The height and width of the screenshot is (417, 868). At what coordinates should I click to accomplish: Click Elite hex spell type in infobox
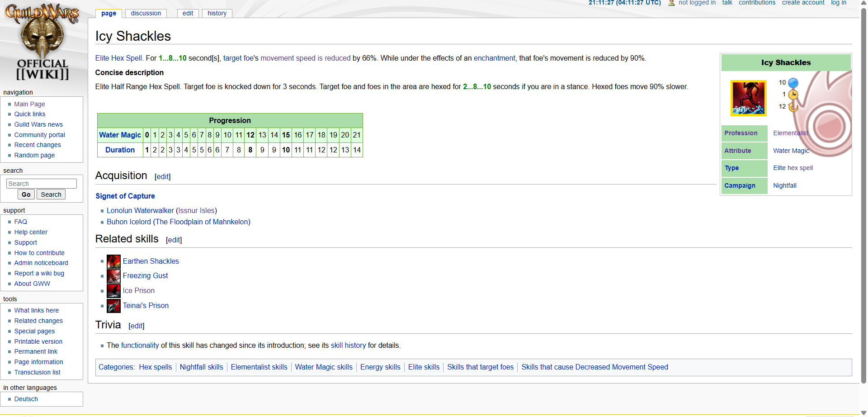pyautogui.click(x=793, y=168)
